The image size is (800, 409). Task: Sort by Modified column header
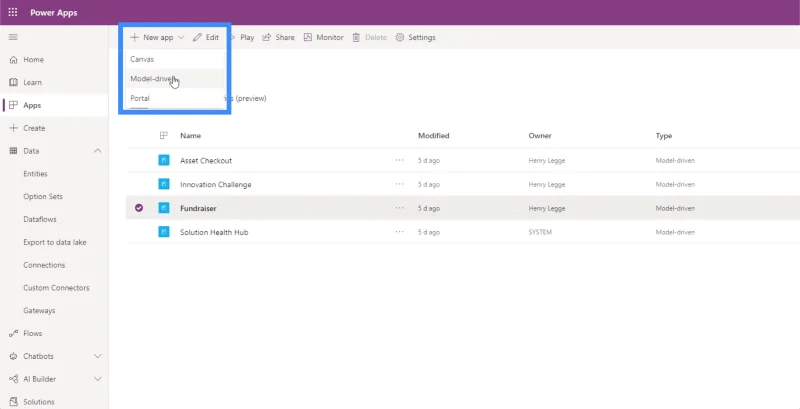(x=434, y=136)
